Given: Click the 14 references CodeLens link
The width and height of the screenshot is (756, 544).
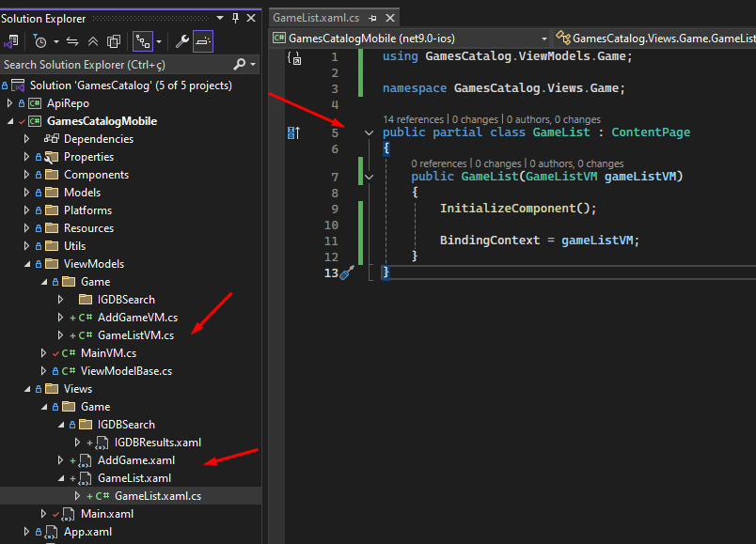Looking at the screenshot, I should click(x=414, y=119).
